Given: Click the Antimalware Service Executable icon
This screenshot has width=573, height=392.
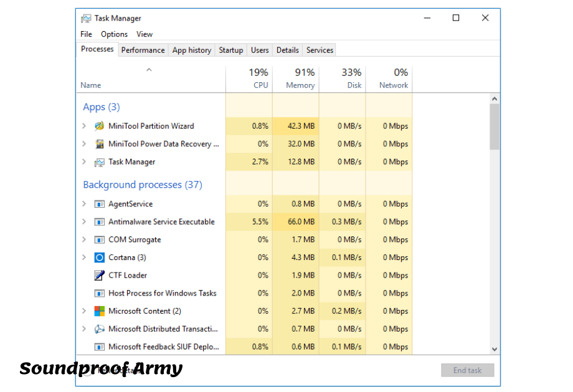Looking at the screenshot, I should click(100, 222).
